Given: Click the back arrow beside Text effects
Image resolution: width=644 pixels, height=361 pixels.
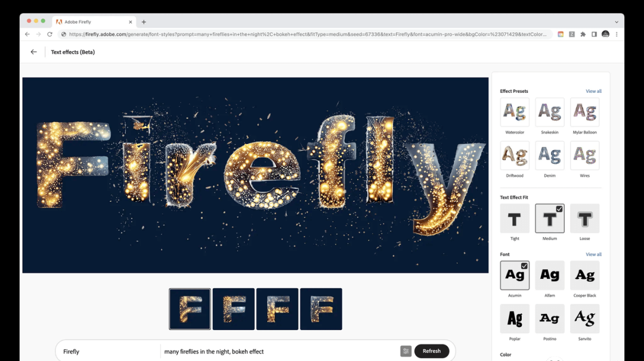Looking at the screenshot, I should 33,52.
